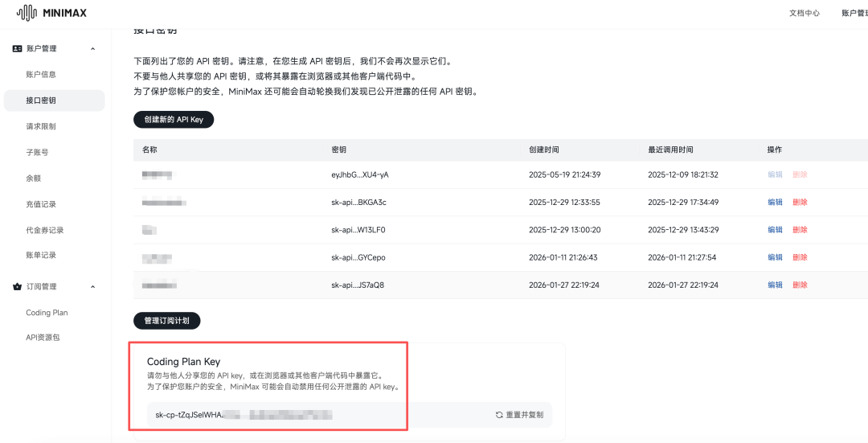Viewport: 868px width, 443px height.
Task: Open 充值记录 page
Action: click(x=41, y=204)
